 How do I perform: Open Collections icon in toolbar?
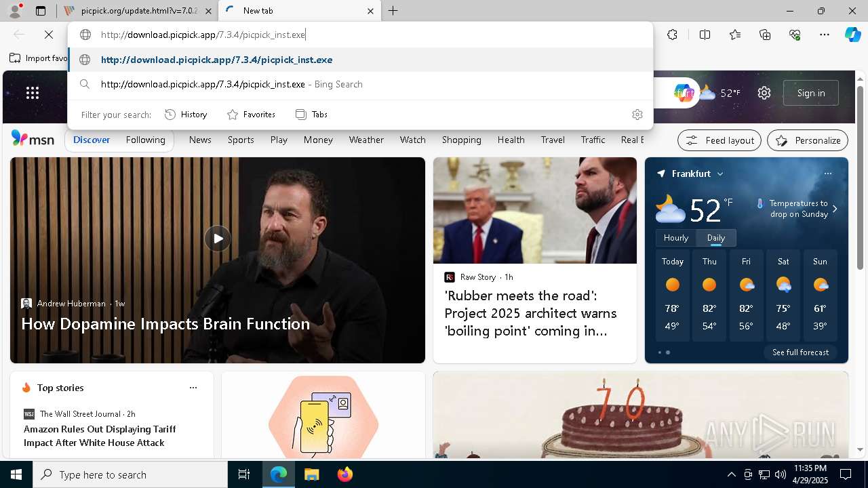[765, 35]
